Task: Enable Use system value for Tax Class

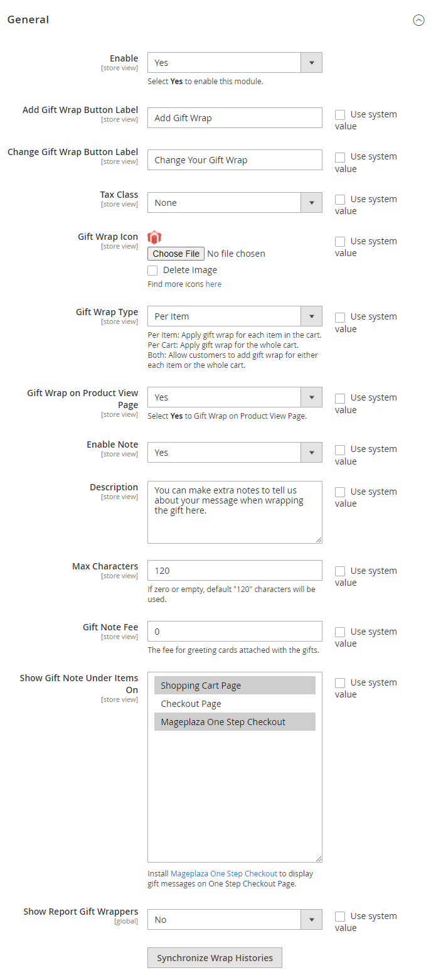Action: pos(340,200)
